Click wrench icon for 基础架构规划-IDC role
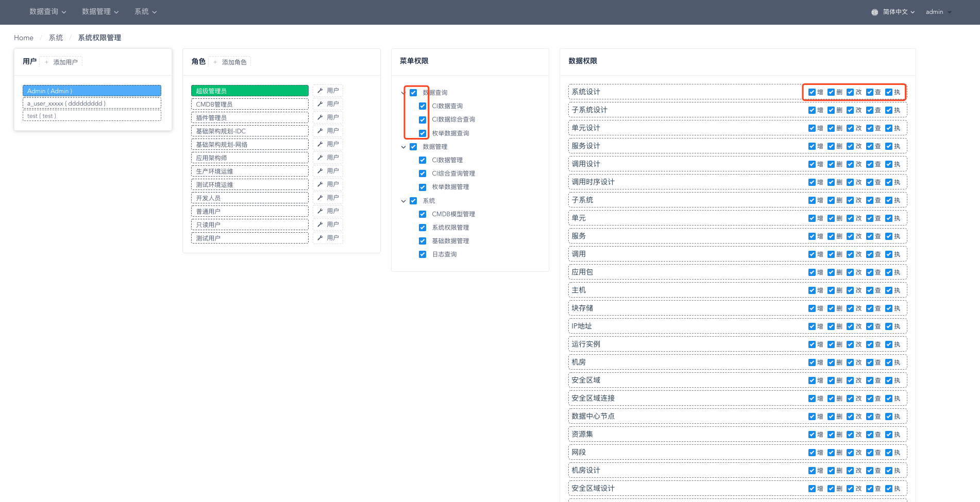 coord(320,131)
